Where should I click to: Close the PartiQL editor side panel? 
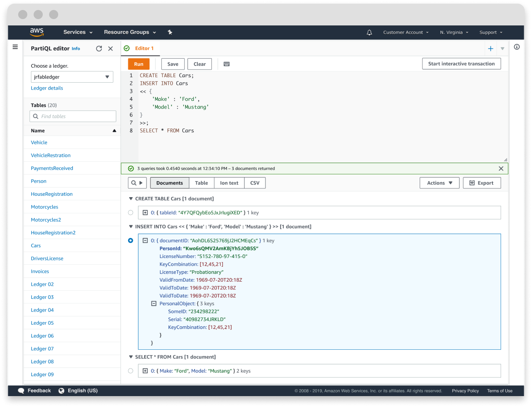(x=110, y=49)
